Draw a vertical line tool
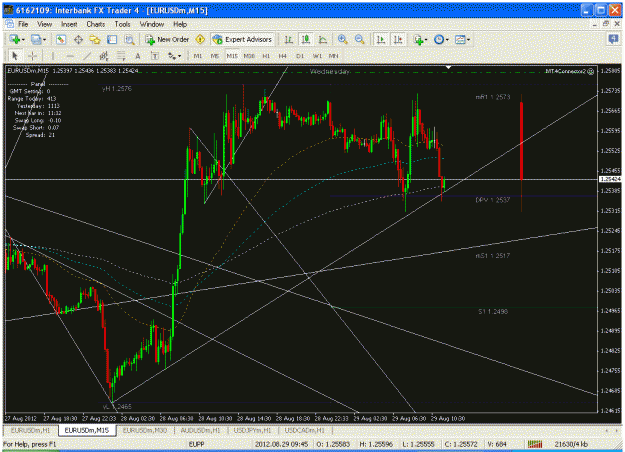Image resolution: width=625 pixels, height=452 pixels. 53,56
